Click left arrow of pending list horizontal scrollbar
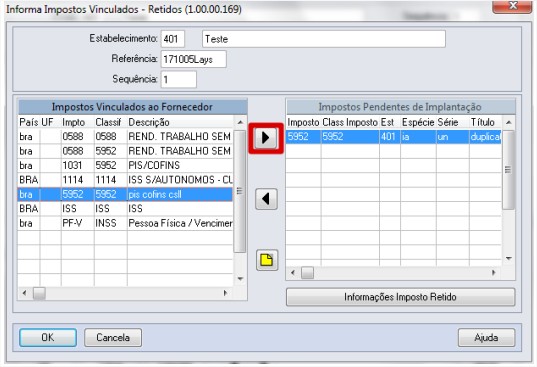This screenshot has width=537, height=367. [292, 273]
